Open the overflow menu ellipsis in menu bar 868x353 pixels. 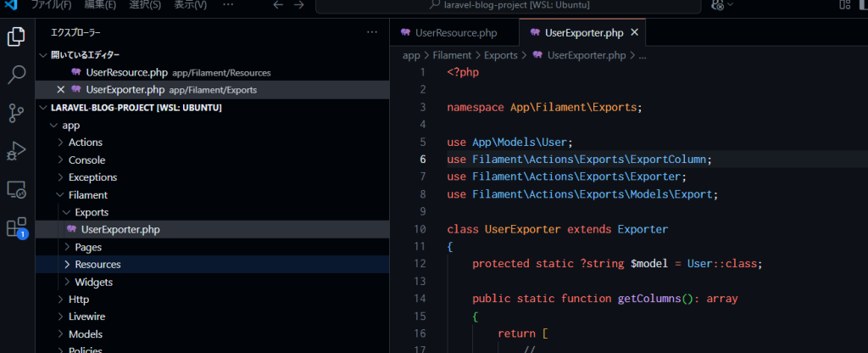point(227,5)
